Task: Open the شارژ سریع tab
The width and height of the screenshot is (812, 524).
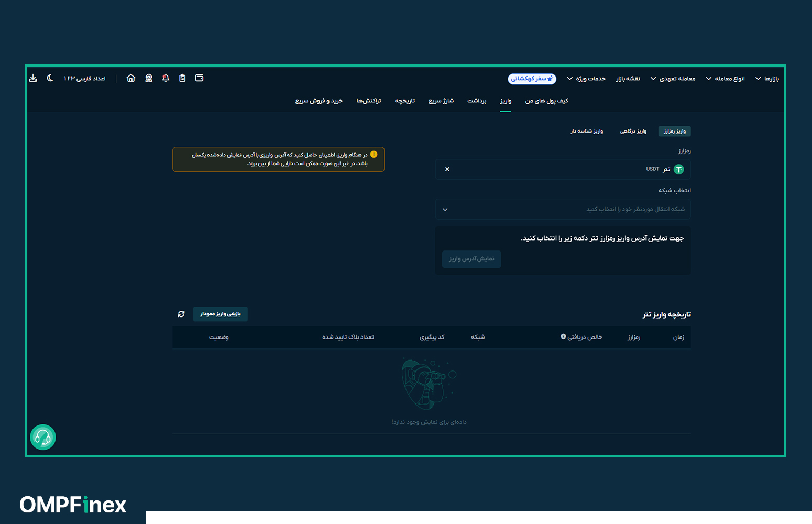Action: [x=441, y=101]
